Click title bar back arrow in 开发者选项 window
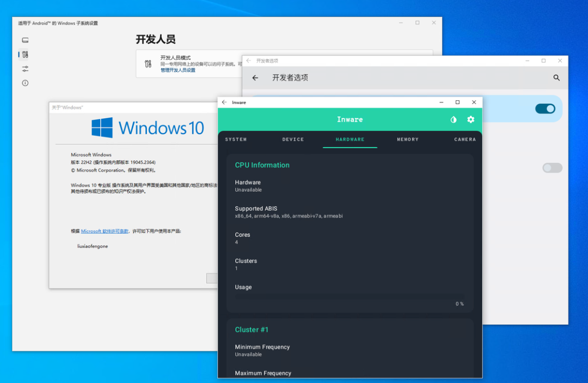Viewport: 588px width, 383px height. 249,60
